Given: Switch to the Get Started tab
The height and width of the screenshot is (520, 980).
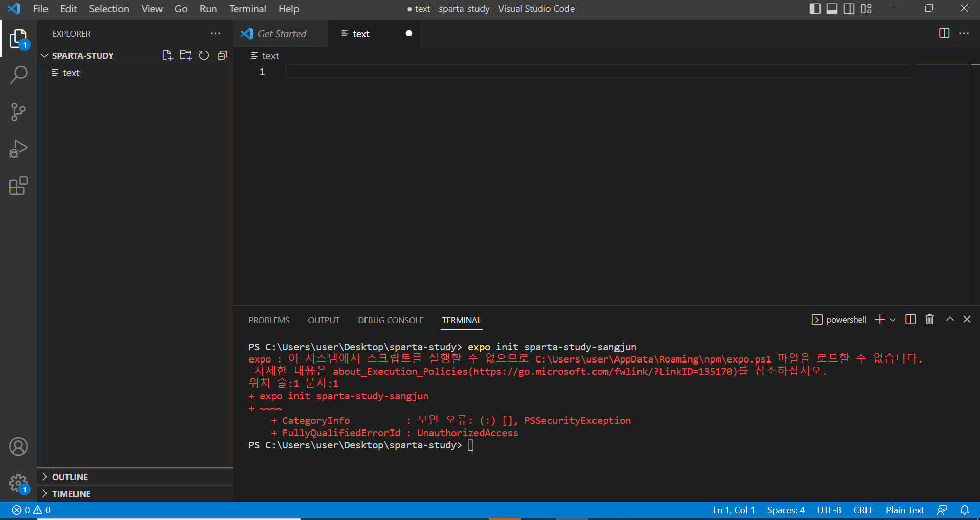Looking at the screenshot, I should (280, 34).
